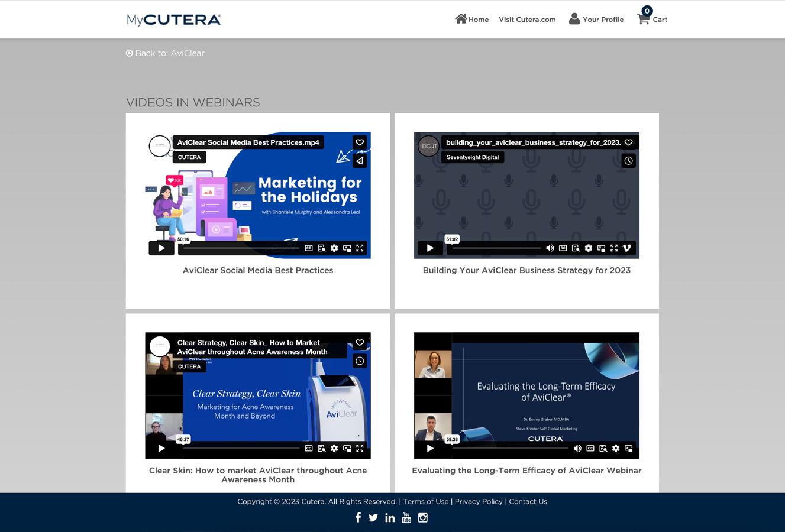
Task: Seek within Clear Strategy, Clear Skin progress bar
Action: [x=241, y=449]
